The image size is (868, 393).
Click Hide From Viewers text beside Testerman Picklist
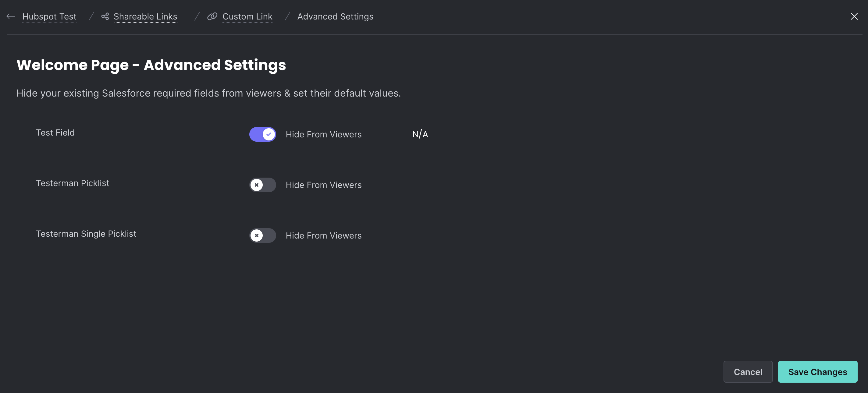(323, 185)
